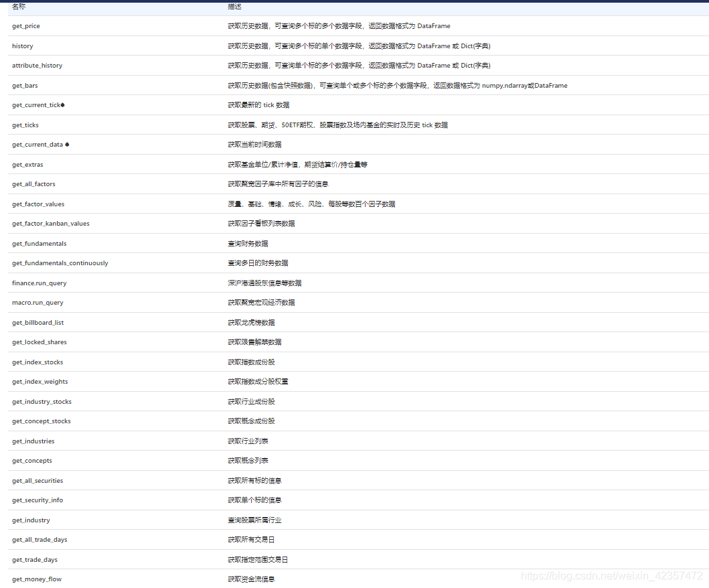709x588 pixels.
Task: Select get_factor_values description starting 质量、基础
Action: [x=311, y=204]
